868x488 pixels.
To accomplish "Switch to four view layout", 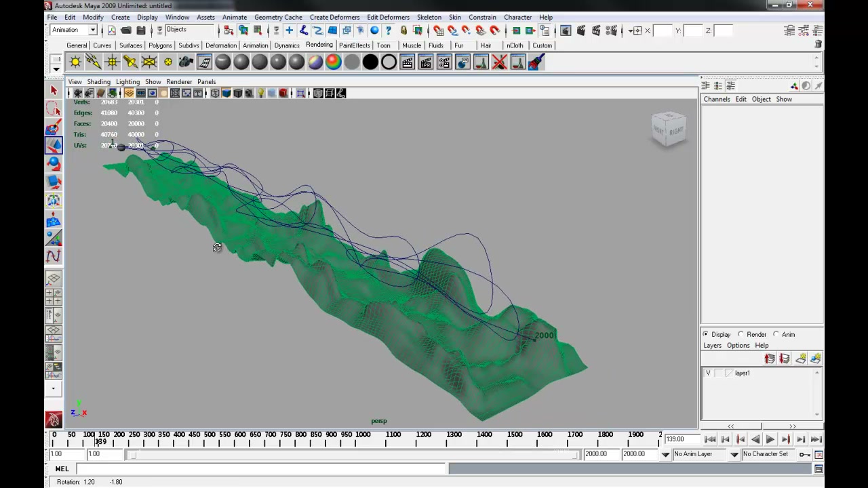I will [54, 297].
